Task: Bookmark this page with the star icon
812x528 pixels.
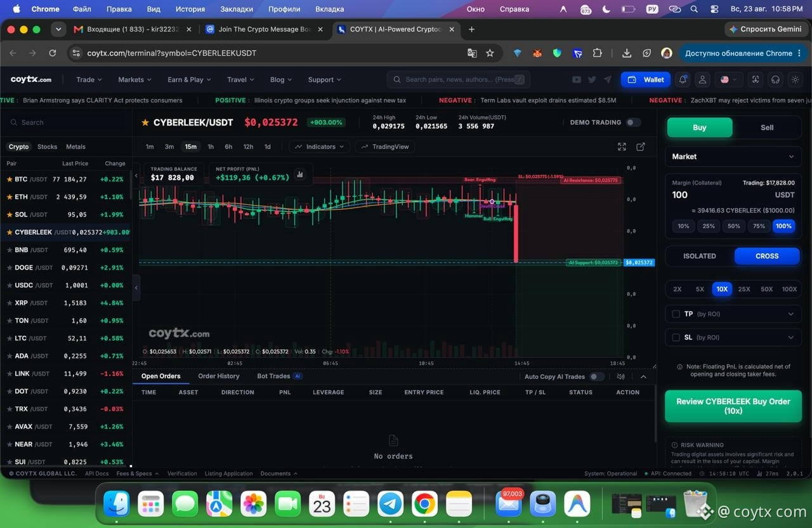Action: [490, 53]
